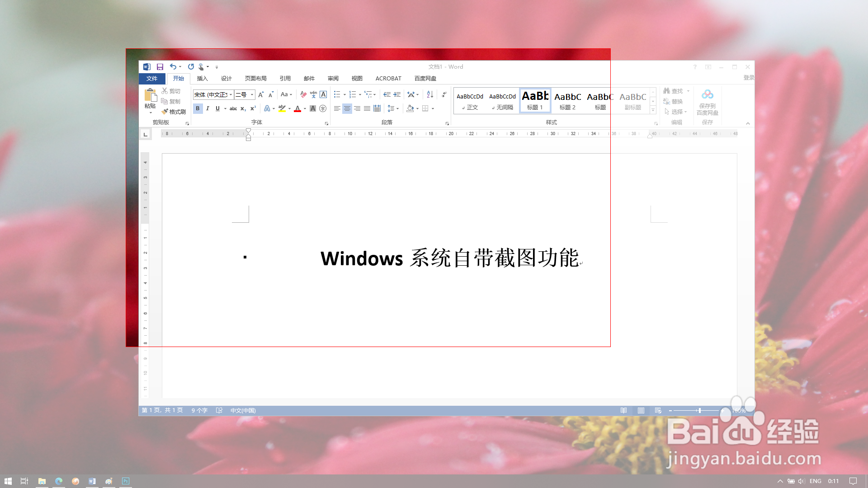The image size is (868, 488).
Task: Open the phonetic guide (wén) icon
Action: coord(313,94)
